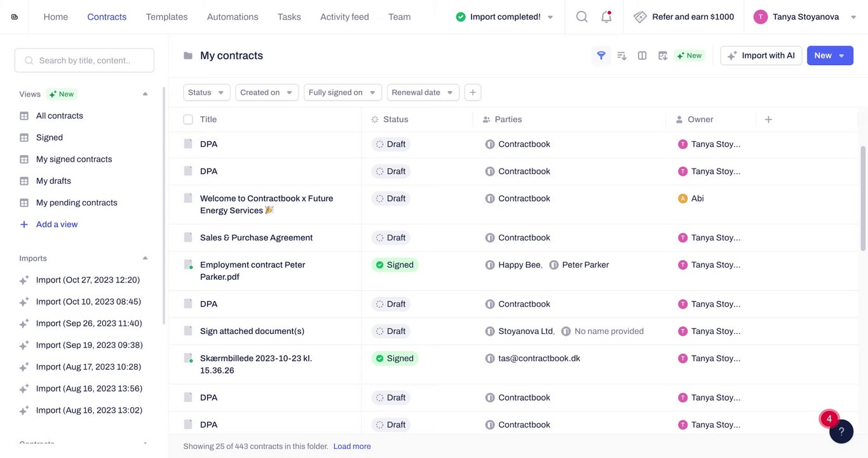868x458 pixels.
Task: Open the column layout icon
Action: [642, 56]
